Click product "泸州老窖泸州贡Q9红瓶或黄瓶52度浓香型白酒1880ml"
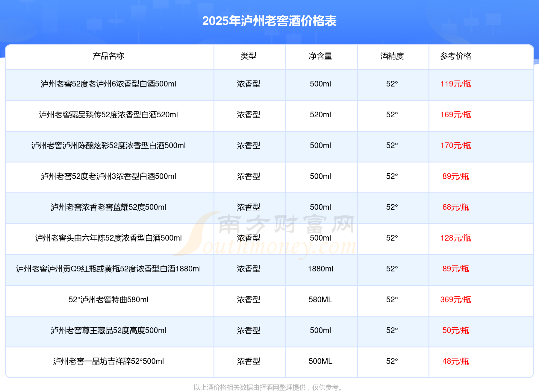The width and height of the screenshot is (539, 392). click(x=108, y=269)
